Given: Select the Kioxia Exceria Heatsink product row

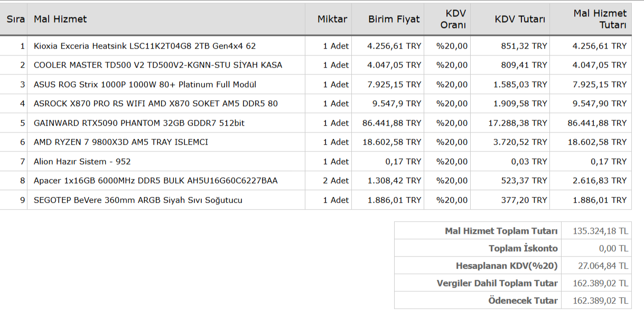Looking at the screenshot, I should (x=145, y=46).
